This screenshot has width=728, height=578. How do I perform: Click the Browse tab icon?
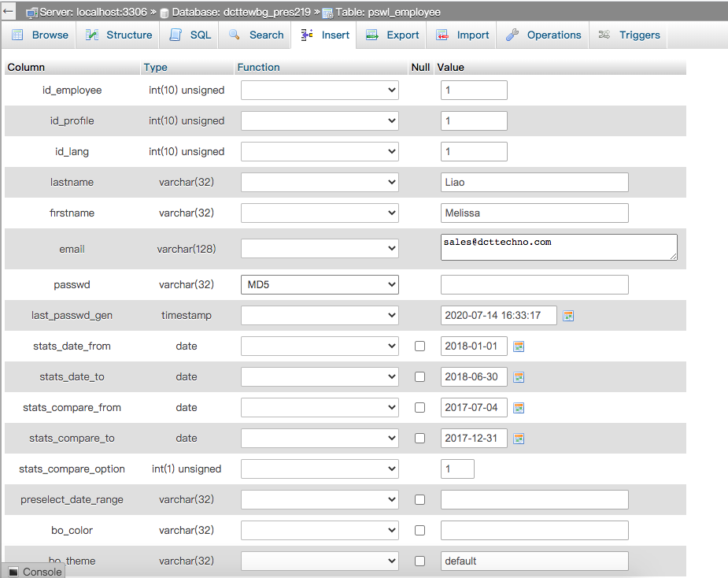point(17,35)
